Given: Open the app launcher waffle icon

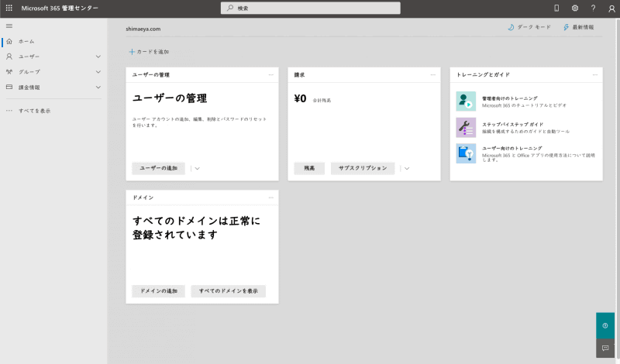Looking at the screenshot, I should coord(9,8).
